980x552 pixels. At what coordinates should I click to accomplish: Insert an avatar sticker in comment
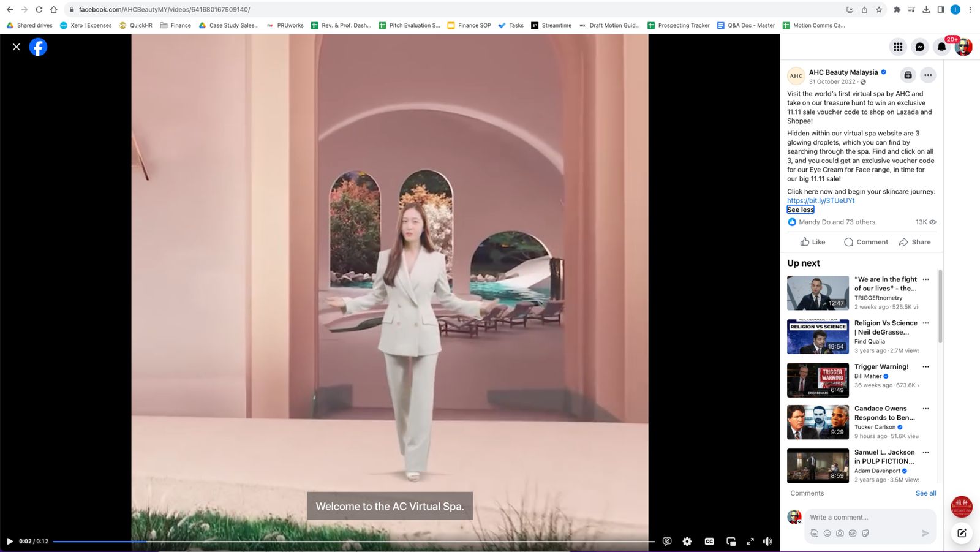(x=814, y=534)
